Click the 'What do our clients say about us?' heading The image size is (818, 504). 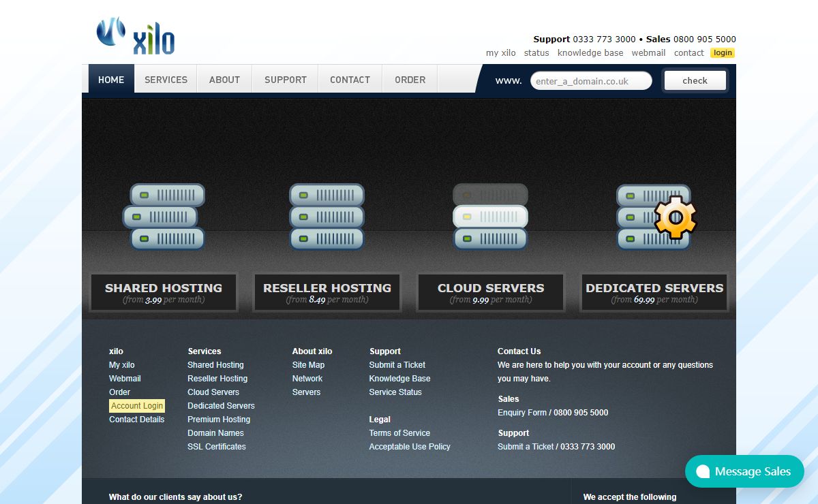pos(175,497)
